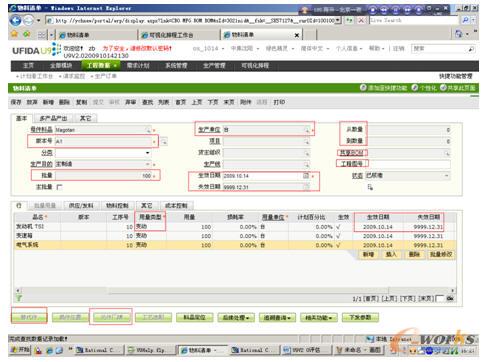Click the small icon right of 版本号 field
485x362 pixels.
click(x=164, y=142)
